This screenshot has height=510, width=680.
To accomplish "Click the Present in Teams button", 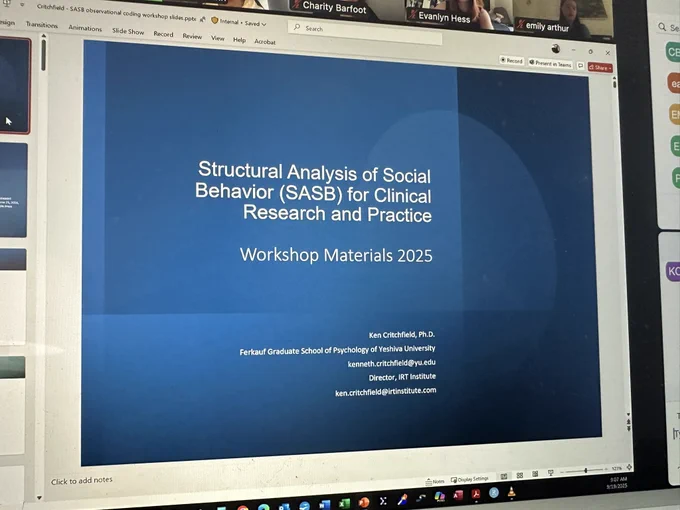I will (x=550, y=63).
